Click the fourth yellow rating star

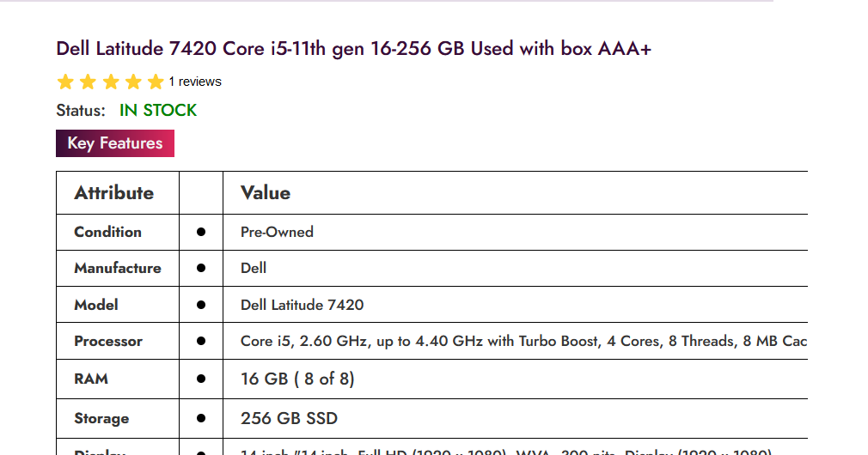coord(132,82)
